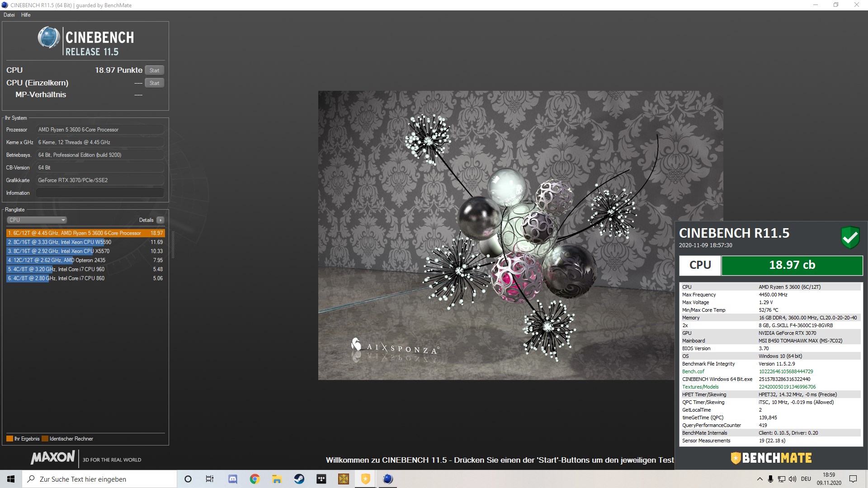
Task: Start the CPU (Einzelkern) single-core test
Action: click(x=154, y=83)
